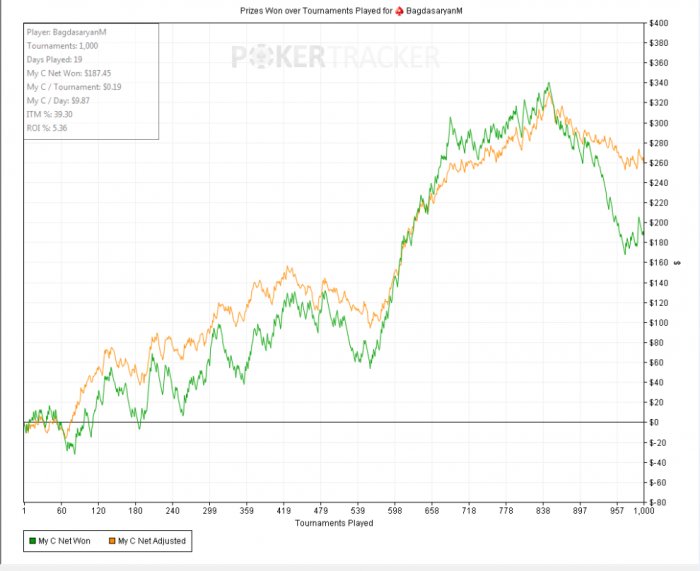Click the red spade icon in chart title

tap(400, 11)
